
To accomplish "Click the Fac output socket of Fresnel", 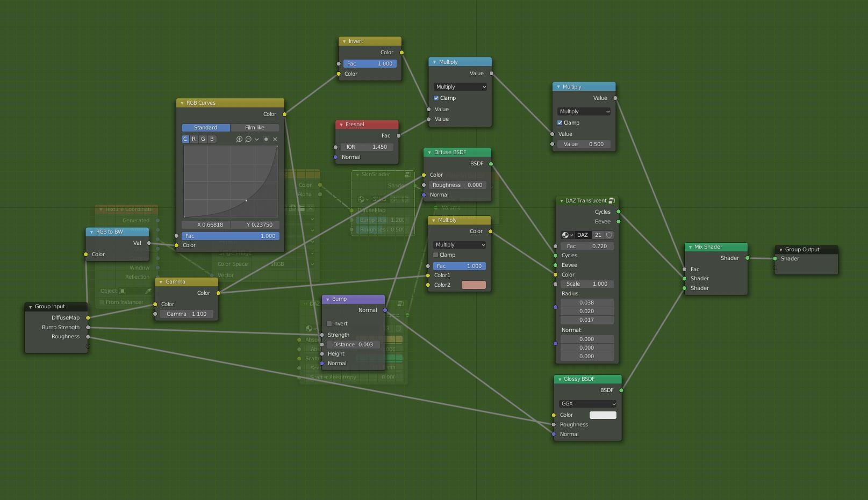I will (x=398, y=136).
